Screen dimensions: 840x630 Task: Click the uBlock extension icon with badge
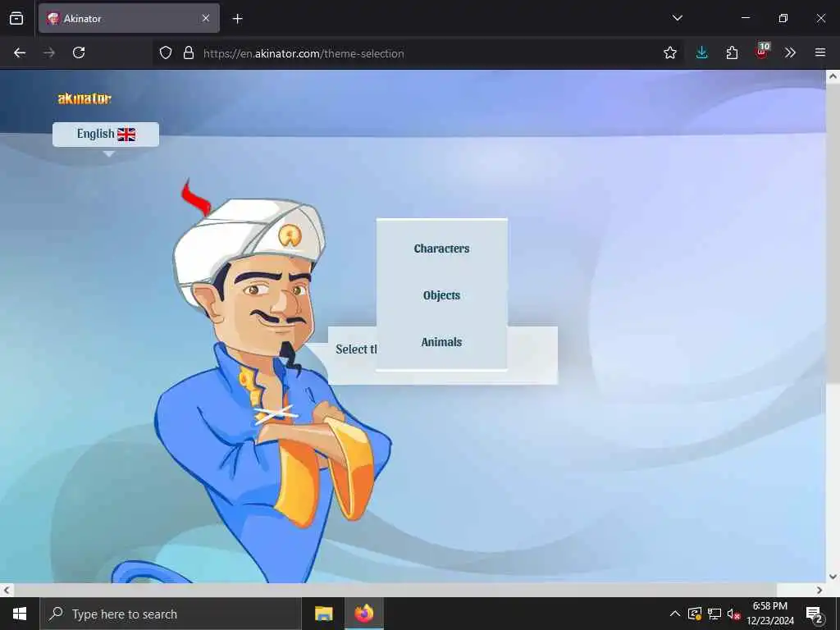(762, 52)
